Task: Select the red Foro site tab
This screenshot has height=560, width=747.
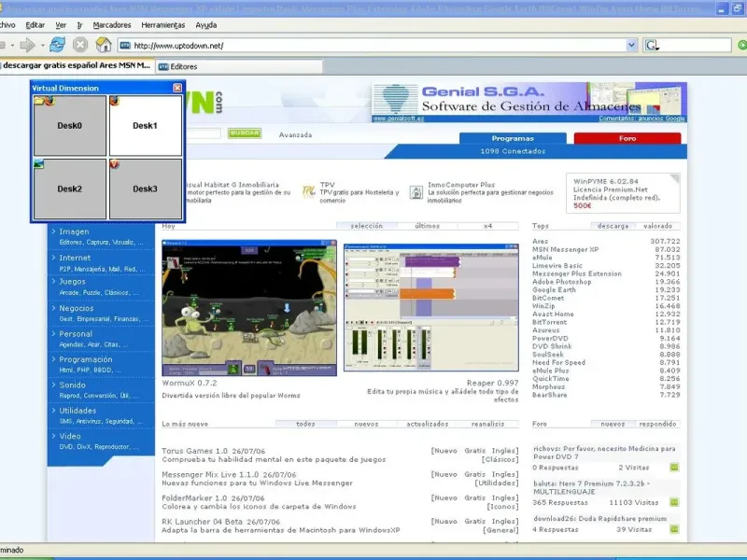Action: click(627, 138)
